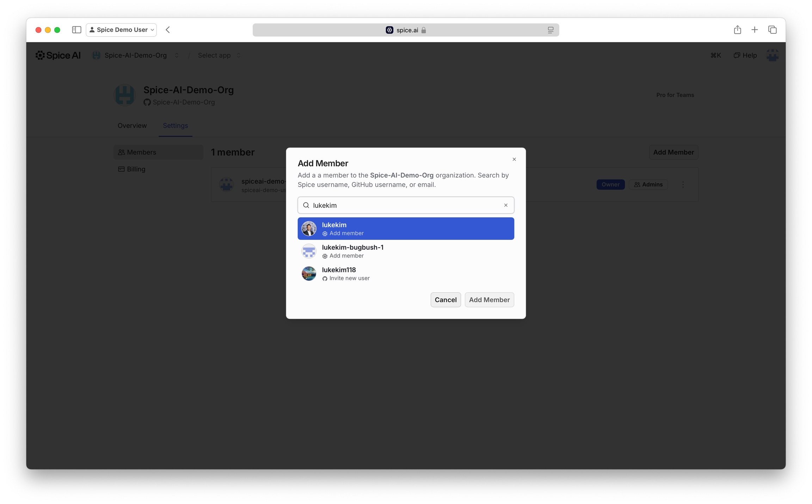Confirm with dialog Add Member button

tap(489, 300)
